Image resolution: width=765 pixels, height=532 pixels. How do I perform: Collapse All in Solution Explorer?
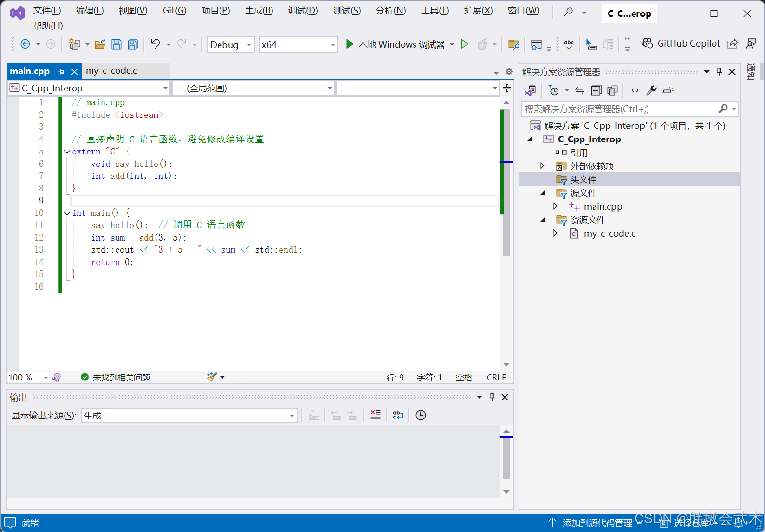[x=596, y=90]
